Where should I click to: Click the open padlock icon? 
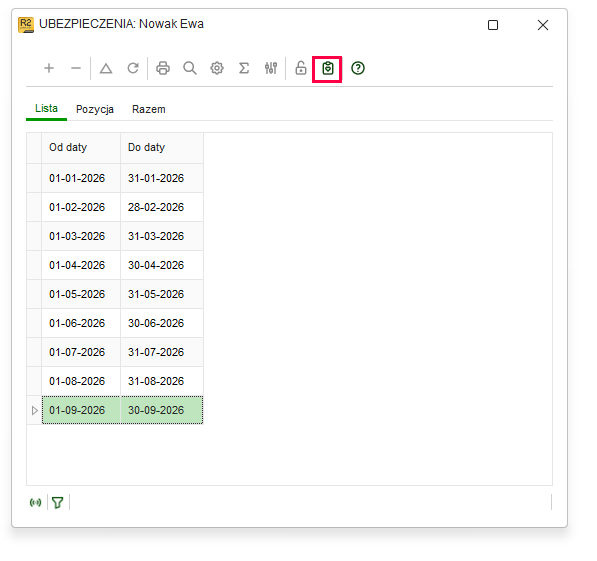(x=301, y=69)
